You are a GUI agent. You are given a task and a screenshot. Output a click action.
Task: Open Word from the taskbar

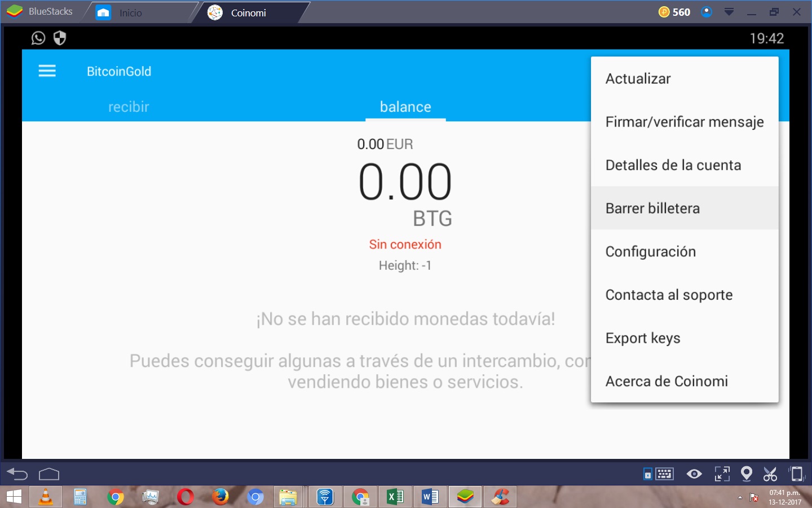coord(430,497)
